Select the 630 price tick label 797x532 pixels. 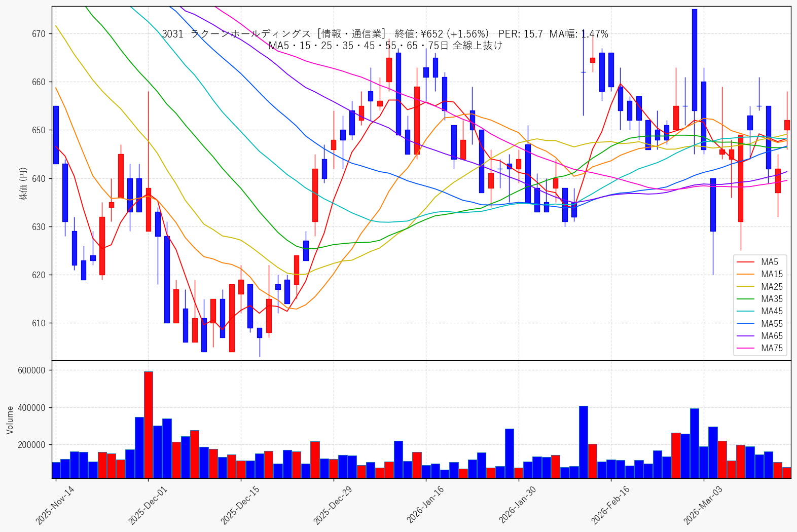click(x=39, y=227)
